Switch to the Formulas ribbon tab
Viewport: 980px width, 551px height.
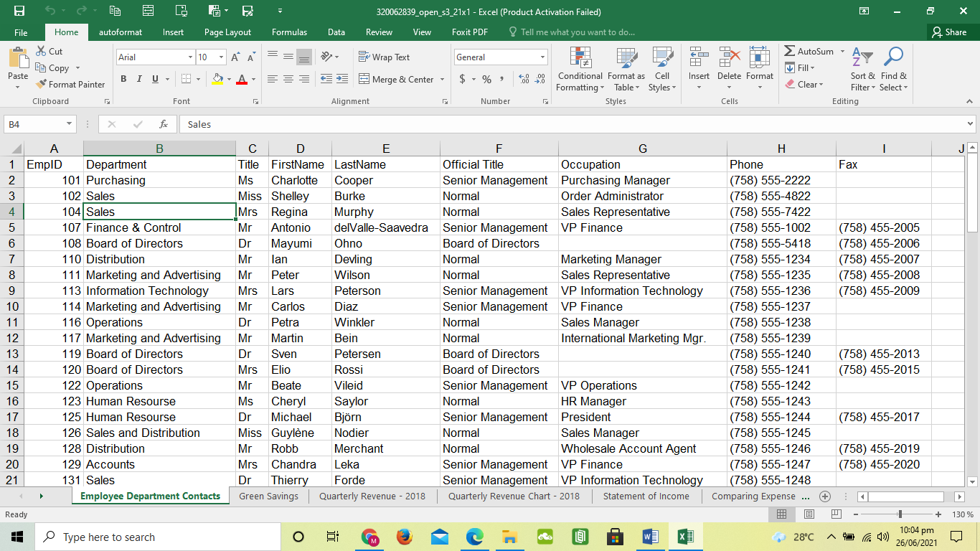click(289, 32)
